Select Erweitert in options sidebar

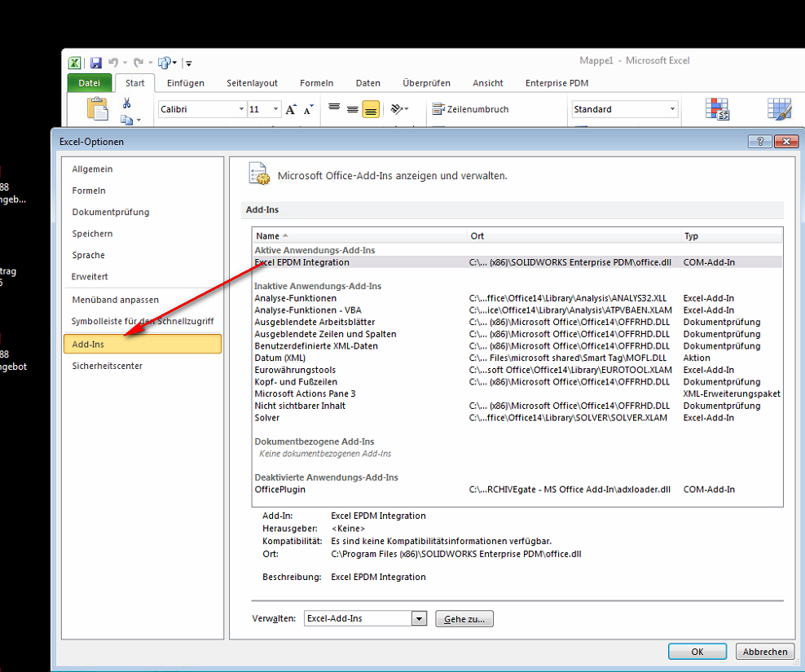point(143,277)
